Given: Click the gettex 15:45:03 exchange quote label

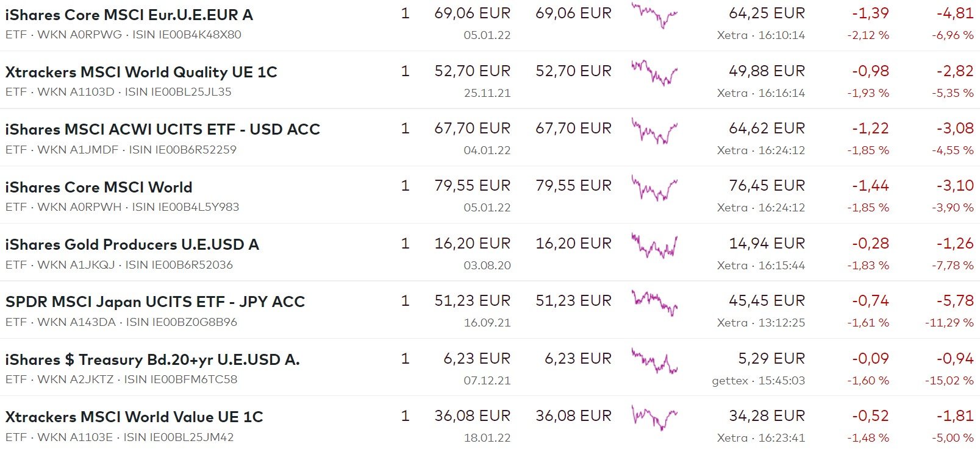Looking at the screenshot, I should coord(758,381).
